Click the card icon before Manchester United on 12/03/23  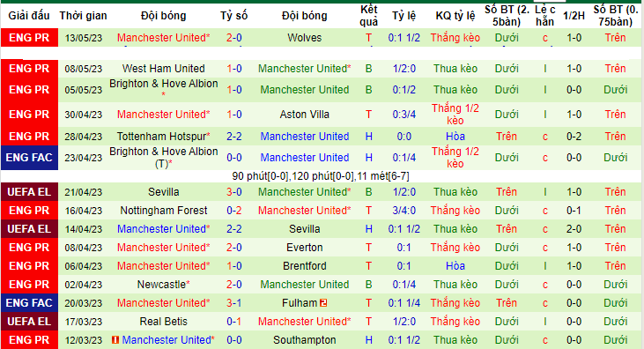tap(115, 340)
